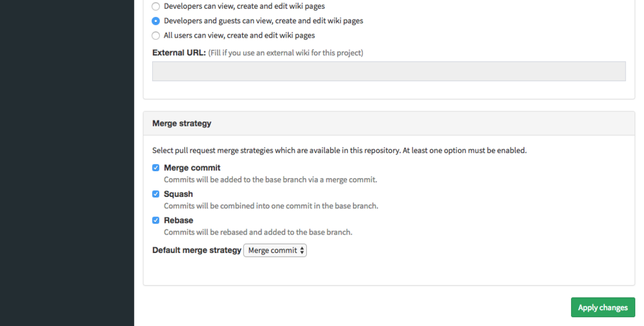Click the bold "Squash" label text

pyautogui.click(x=178, y=194)
